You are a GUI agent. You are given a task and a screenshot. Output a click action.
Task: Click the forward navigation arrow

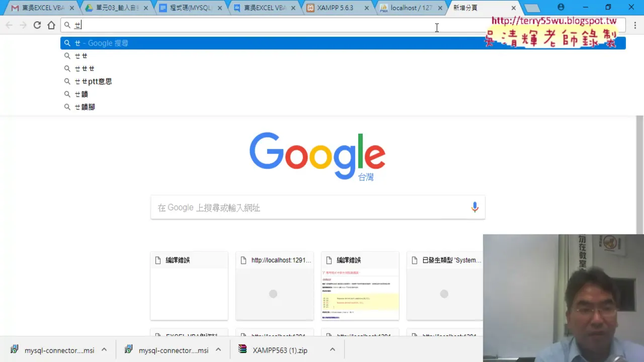coord(23,25)
